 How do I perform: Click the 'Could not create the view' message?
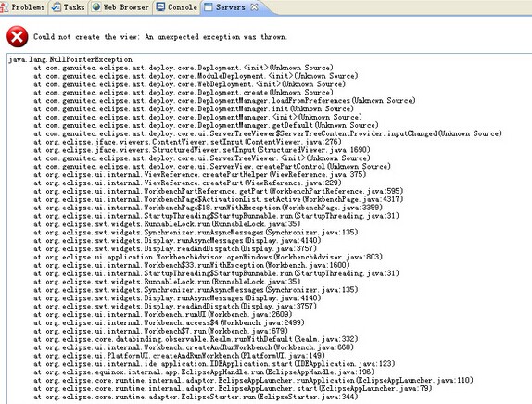159,37
